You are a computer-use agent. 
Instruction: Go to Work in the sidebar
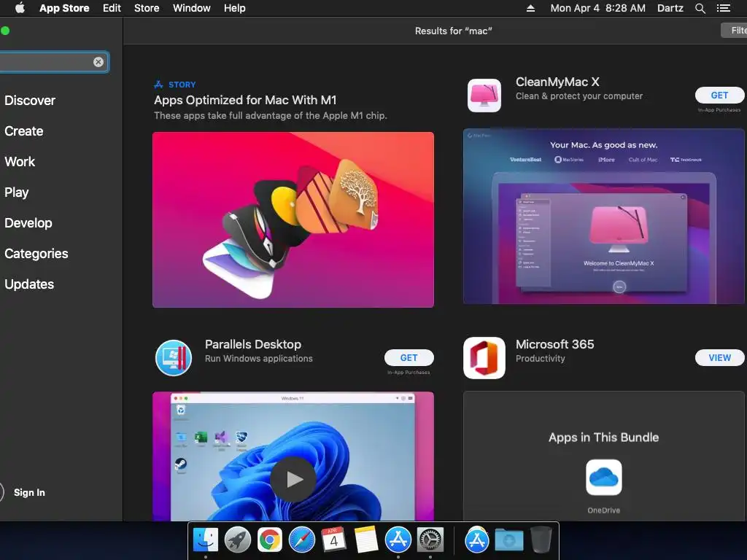coord(20,161)
